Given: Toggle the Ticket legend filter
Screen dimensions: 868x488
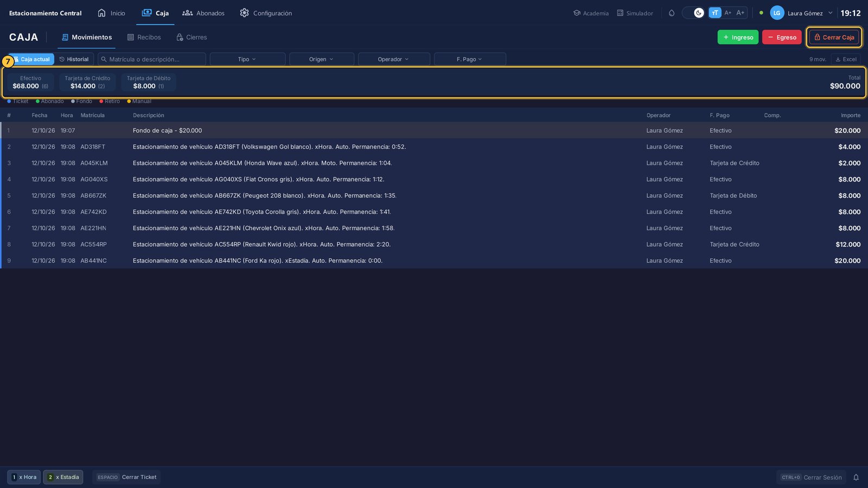Looking at the screenshot, I should 18,101.
